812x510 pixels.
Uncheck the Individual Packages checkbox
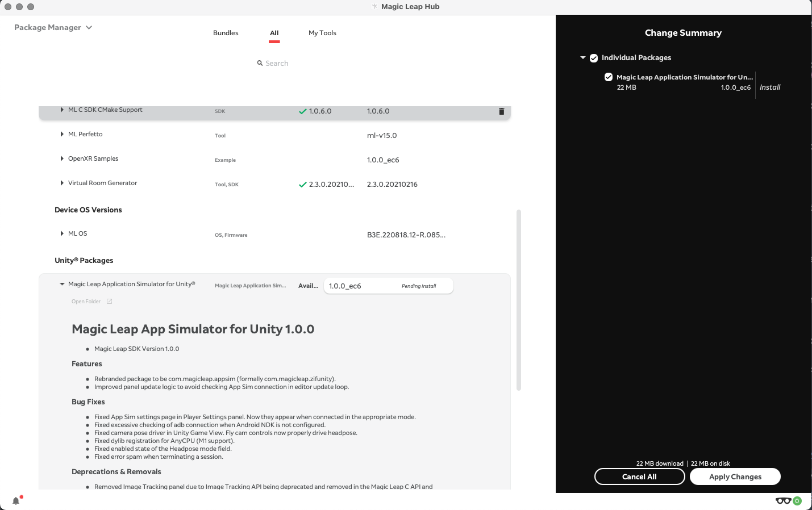(x=594, y=58)
